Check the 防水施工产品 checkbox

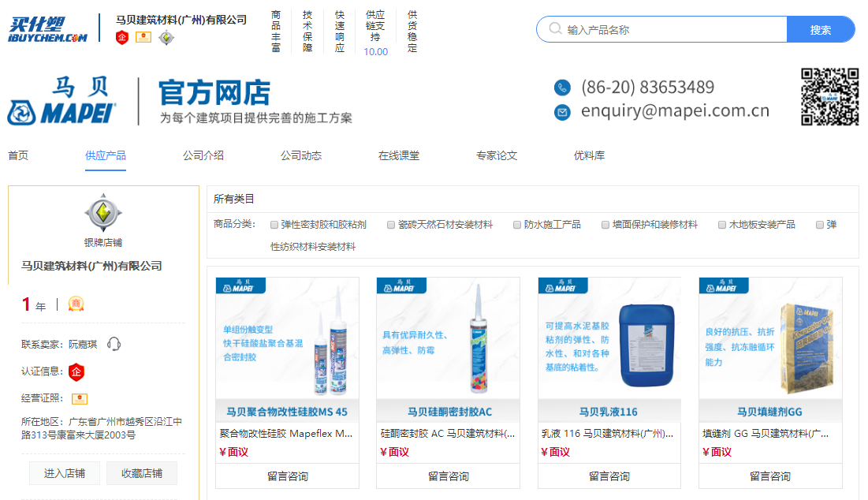pos(517,225)
